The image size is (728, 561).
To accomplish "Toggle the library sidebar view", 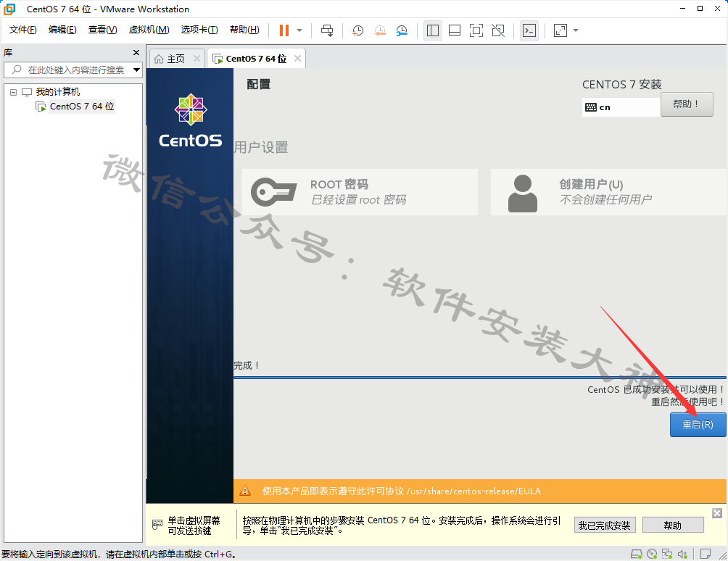I will (433, 30).
